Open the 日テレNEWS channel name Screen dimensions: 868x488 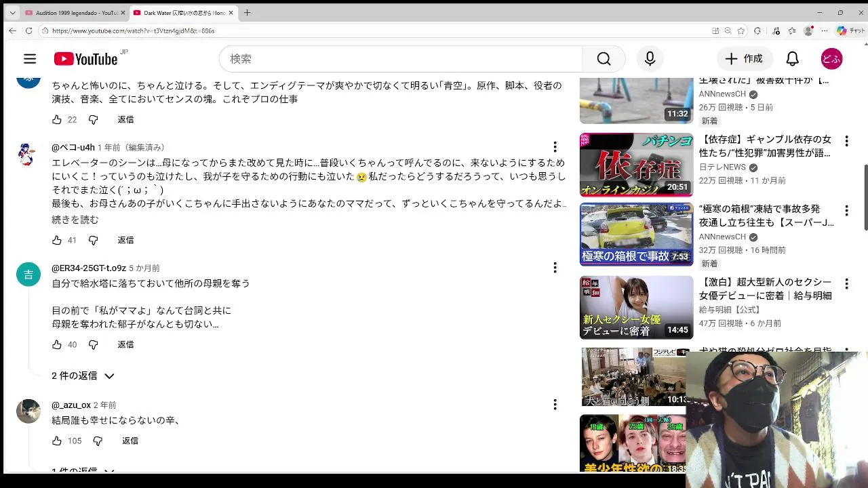[x=722, y=167]
